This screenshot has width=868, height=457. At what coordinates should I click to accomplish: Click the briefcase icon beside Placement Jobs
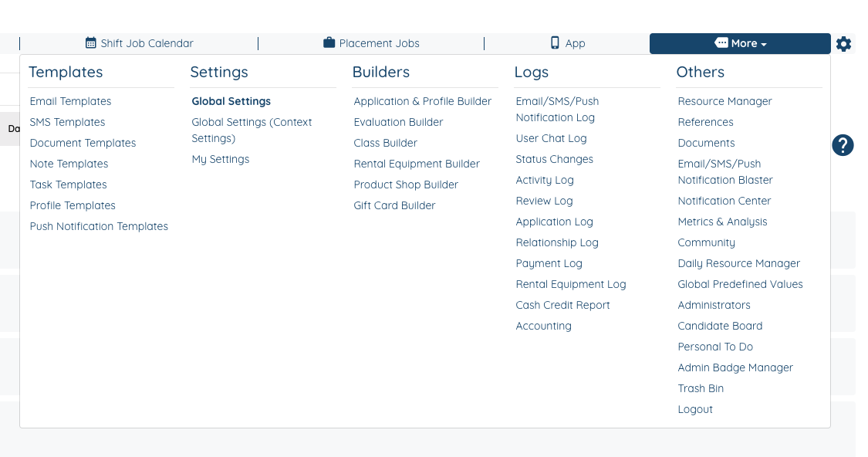pyautogui.click(x=329, y=42)
